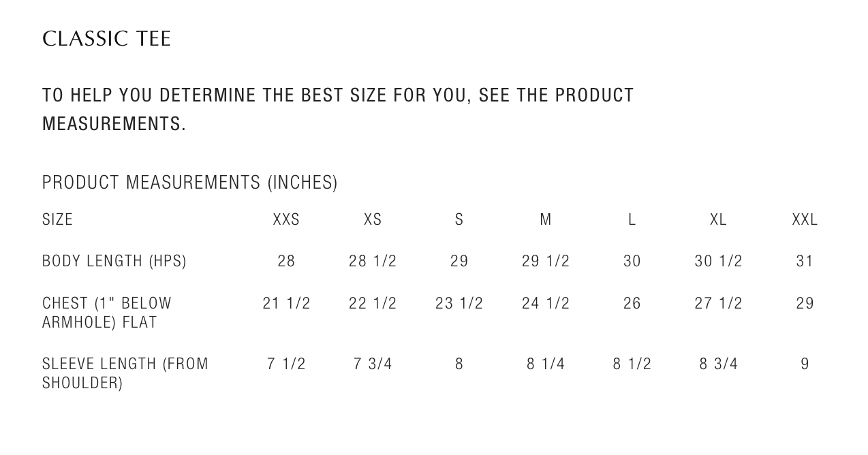Select the XXL body length value 31
The height and width of the screenshot is (455, 868).
click(x=805, y=261)
